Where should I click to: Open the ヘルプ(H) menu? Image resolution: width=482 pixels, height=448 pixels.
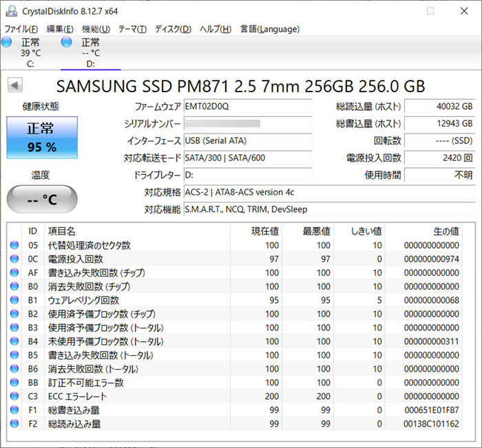click(216, 29)
